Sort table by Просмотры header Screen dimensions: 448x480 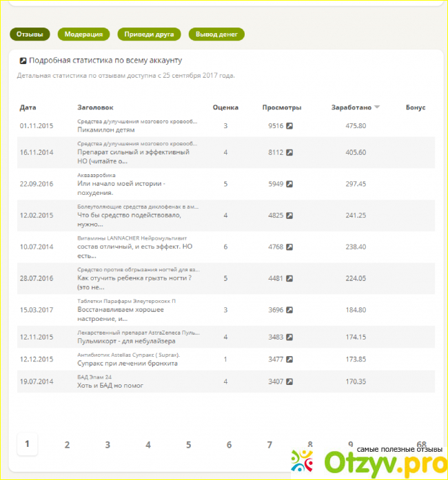(x=282, y=107)
